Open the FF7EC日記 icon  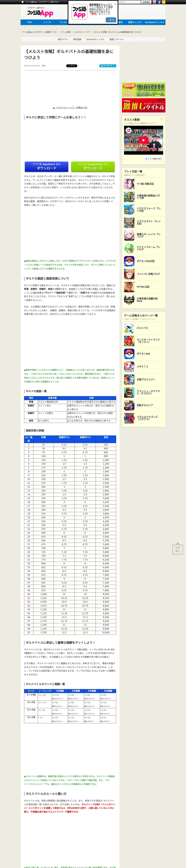129,287
